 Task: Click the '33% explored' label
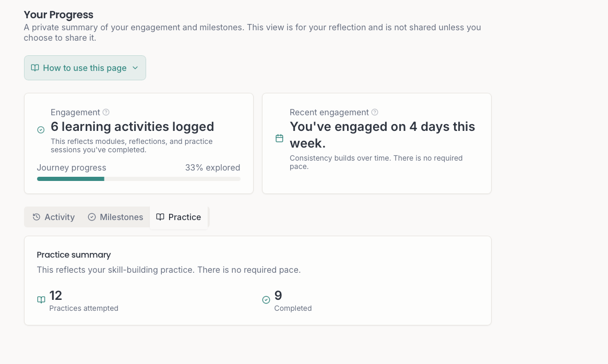click(x=212, y=168)
